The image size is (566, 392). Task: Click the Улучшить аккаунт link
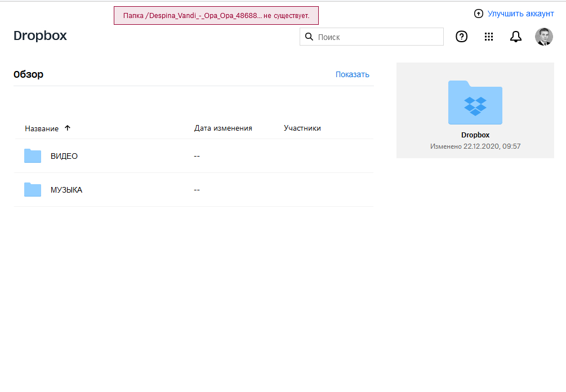520,14
